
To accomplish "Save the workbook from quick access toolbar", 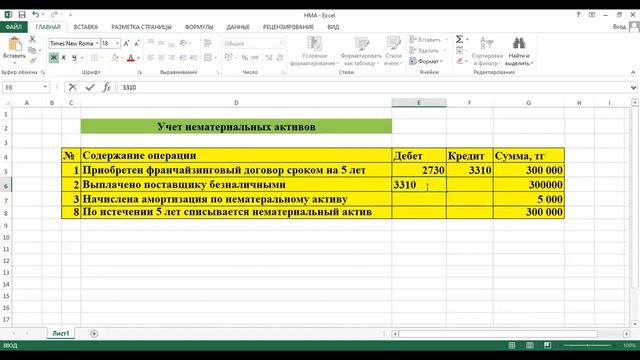I will click(22, 15).
